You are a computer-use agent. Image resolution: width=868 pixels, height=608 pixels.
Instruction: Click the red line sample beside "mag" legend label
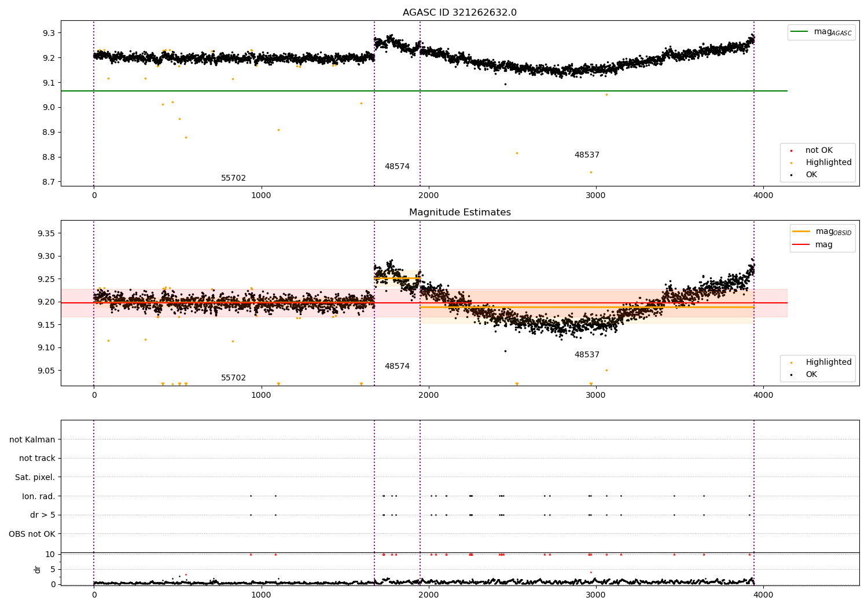(x=801, y=245)
